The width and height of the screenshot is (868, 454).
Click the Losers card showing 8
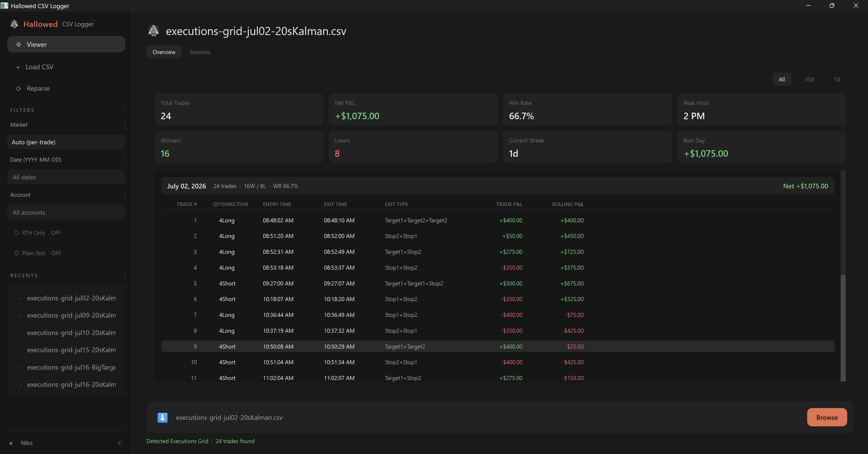413,147
